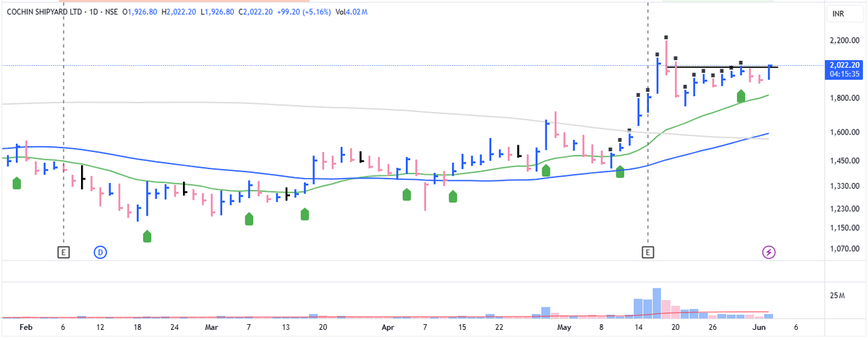Click the open value O1,926.80
Screen dimensions: 868x340
tap(140, 12)
